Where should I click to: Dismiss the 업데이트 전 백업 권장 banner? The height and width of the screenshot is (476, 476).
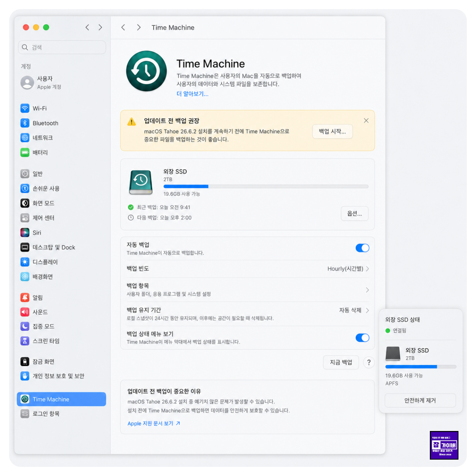(x=366, y=121)
